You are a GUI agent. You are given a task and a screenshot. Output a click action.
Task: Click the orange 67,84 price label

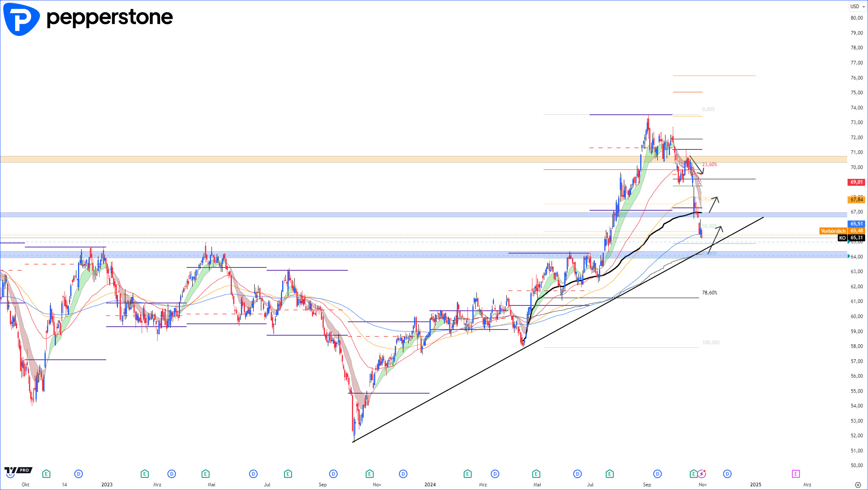(856, 200)
